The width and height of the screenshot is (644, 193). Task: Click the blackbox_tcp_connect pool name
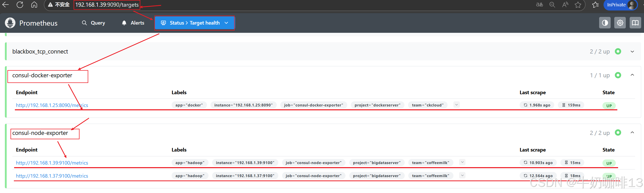pos(40,51)
